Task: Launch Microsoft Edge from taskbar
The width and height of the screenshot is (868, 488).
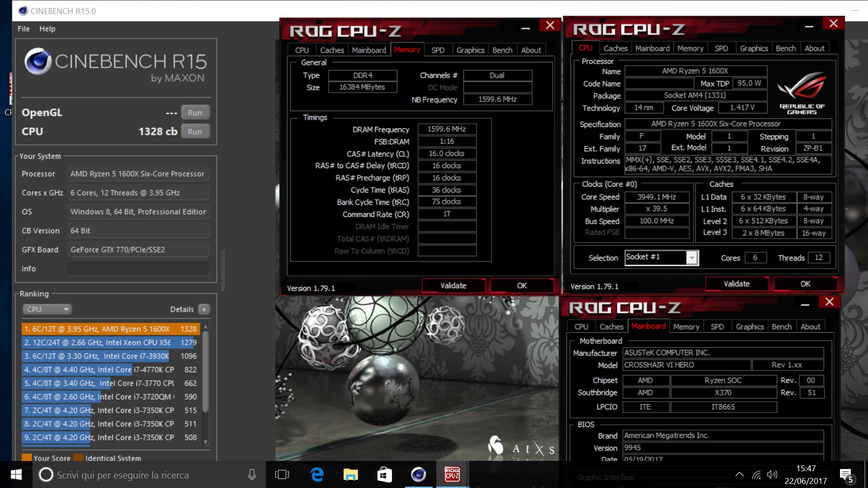Action: 317,474
